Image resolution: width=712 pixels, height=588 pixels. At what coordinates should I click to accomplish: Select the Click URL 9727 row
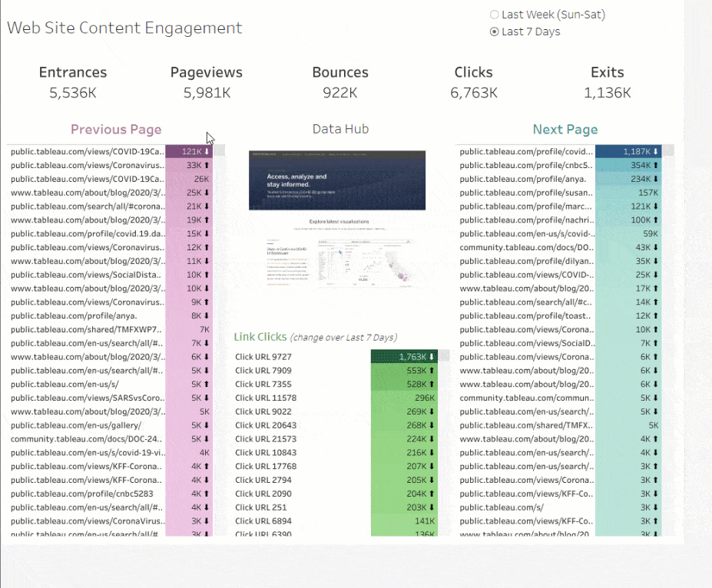pos(263,357)
